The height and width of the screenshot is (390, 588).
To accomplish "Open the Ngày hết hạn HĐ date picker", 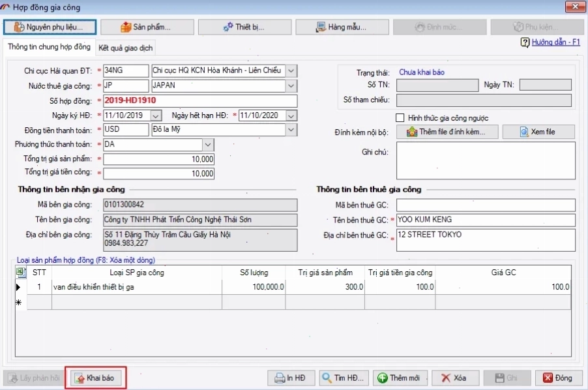I will click(291, 115).
